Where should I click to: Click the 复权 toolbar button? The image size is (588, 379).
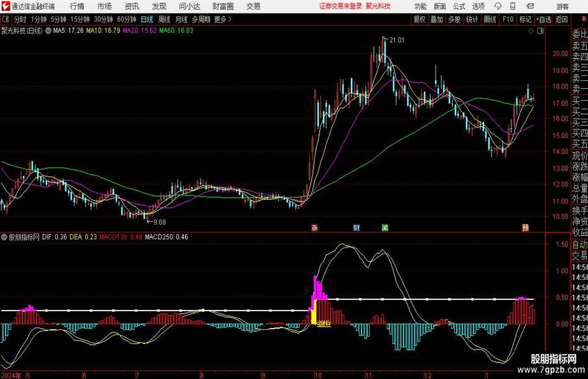(x=419, y=19)
